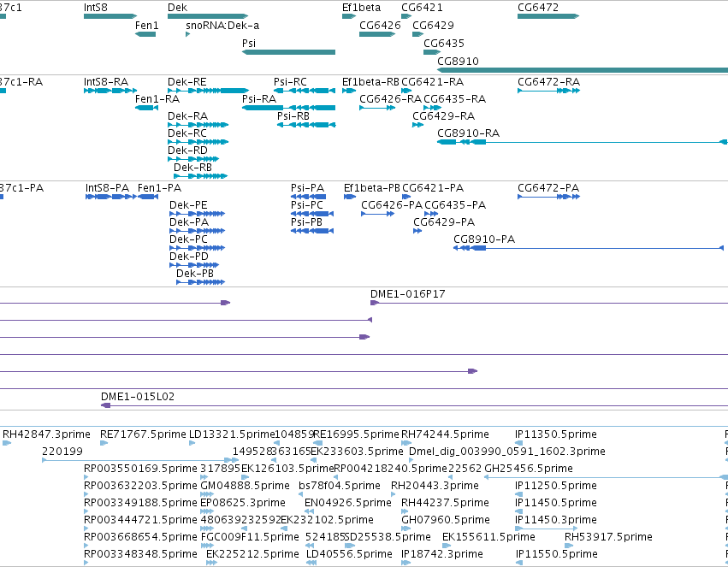Click the Dek-RC transcript
728x567 pixels.
[x=198, y=142]
